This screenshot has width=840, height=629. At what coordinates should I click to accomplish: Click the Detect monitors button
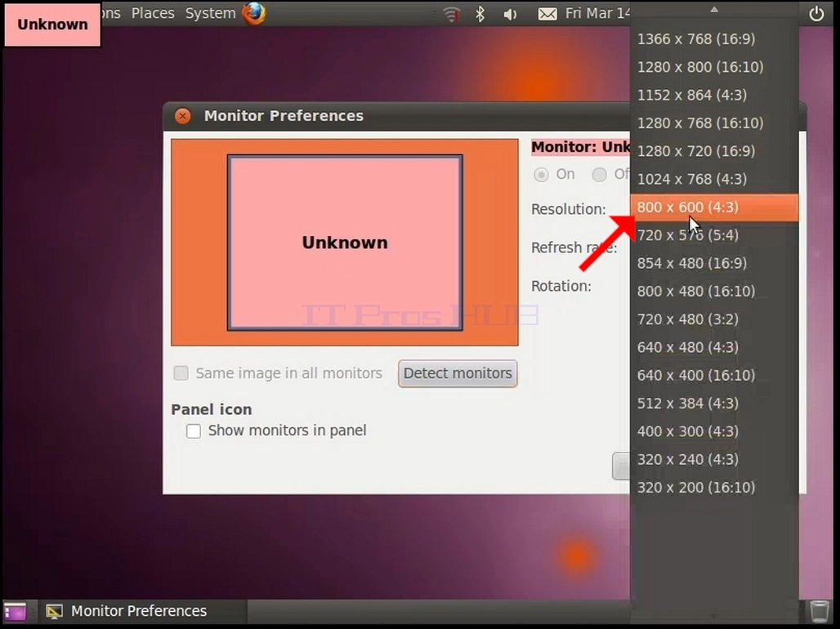(458, 372)
